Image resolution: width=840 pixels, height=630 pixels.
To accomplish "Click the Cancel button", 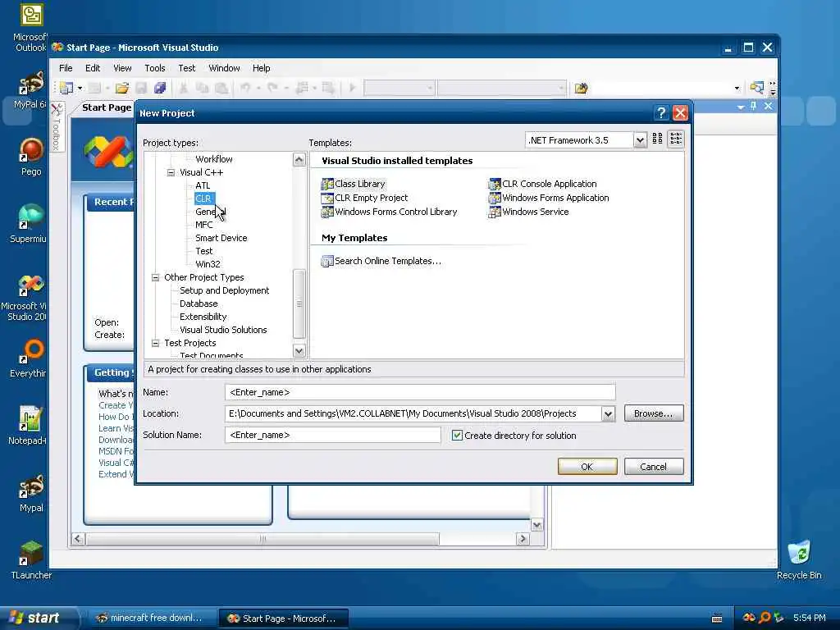I will pyautogui.click(x=654, y=467).
